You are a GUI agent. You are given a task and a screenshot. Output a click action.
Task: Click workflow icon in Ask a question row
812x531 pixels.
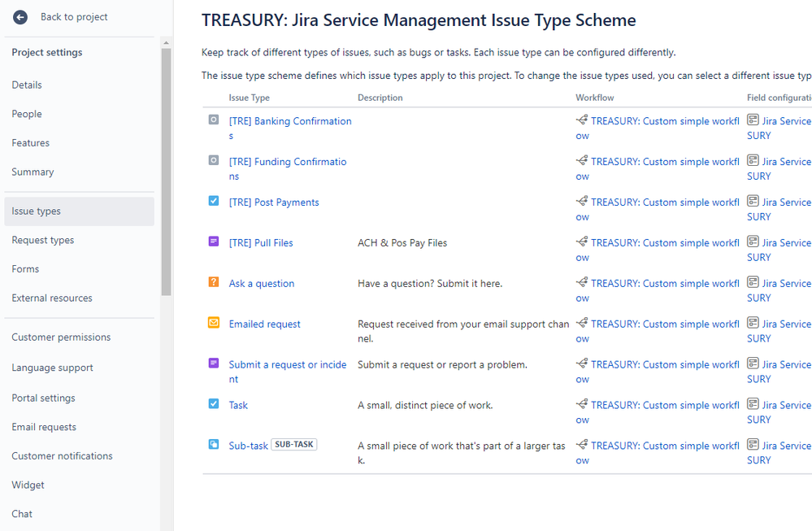582,282
